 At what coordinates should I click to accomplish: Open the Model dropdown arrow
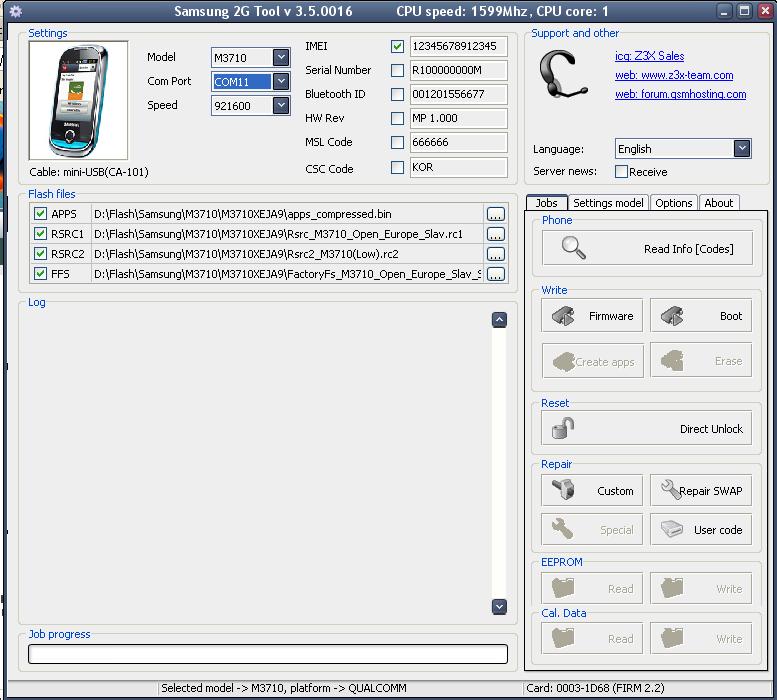[x=281, y=57]
